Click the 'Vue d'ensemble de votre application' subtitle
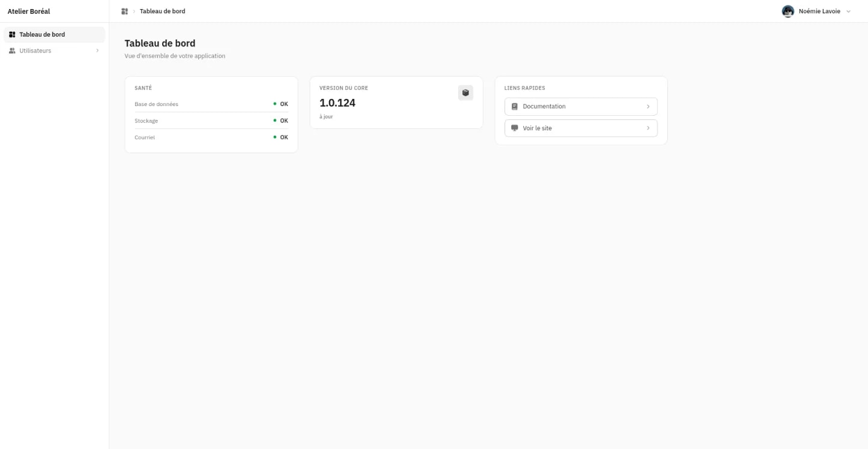Viewport: 868px width, 449px height. coord(175,56)
